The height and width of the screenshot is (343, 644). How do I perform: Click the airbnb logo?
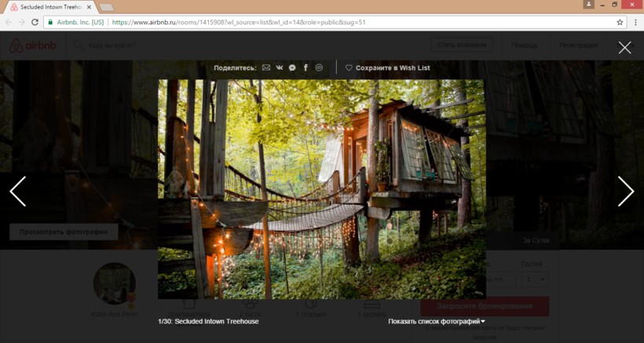pyautogui.click(x=33, y=46)
